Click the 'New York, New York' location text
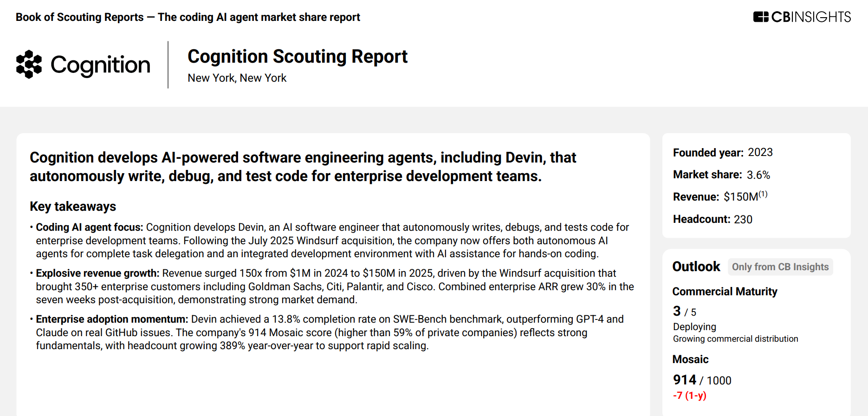 (x=237, y=78)
